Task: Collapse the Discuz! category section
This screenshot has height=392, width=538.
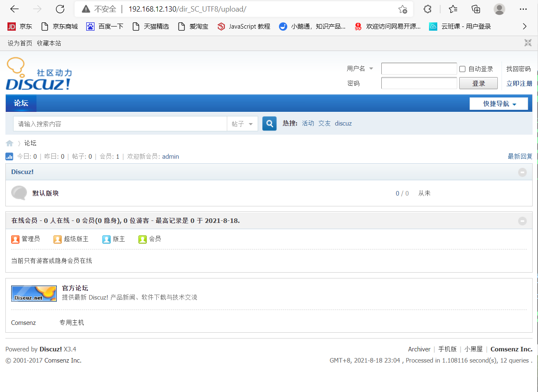Action: pyautogui.click(x=522, y=172)
